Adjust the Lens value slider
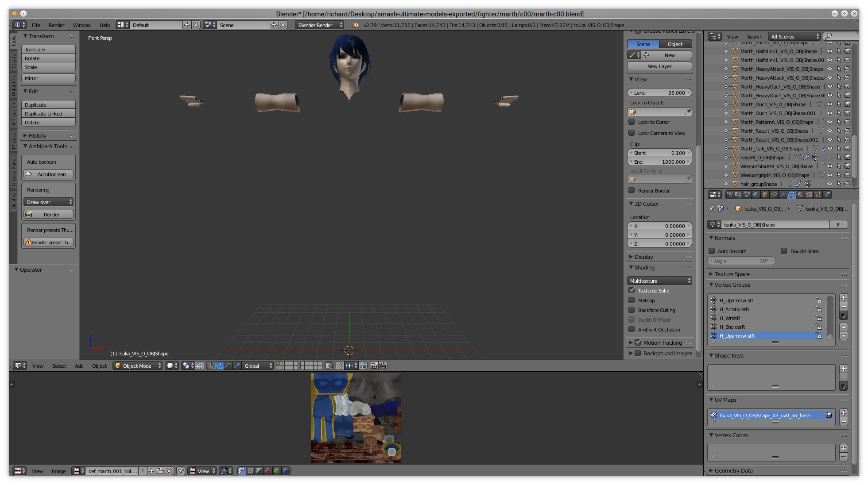The height and width of the screenshot is (485, 868). (659, 92)
